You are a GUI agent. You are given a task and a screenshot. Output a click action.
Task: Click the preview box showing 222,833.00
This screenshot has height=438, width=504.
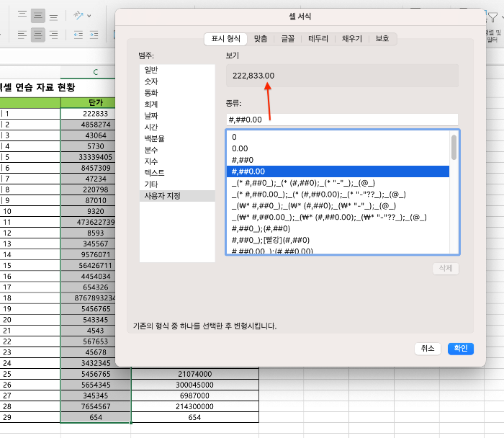pos(342,76)
